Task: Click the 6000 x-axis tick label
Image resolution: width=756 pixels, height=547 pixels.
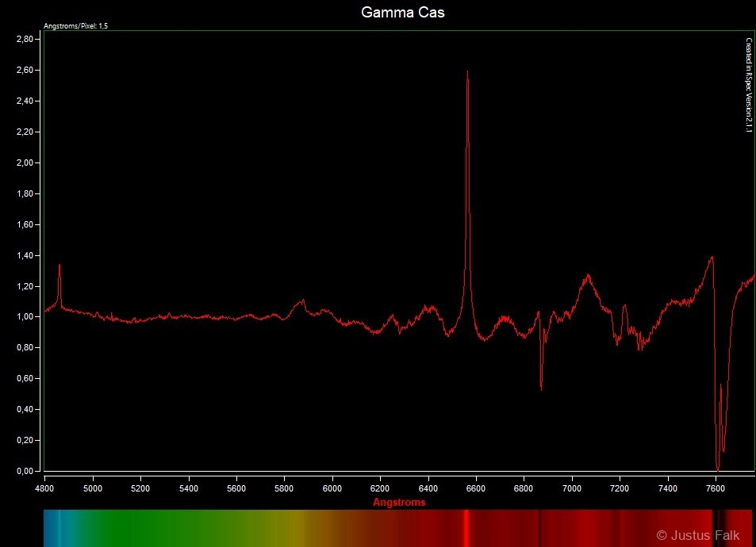Action: point(332,488)
